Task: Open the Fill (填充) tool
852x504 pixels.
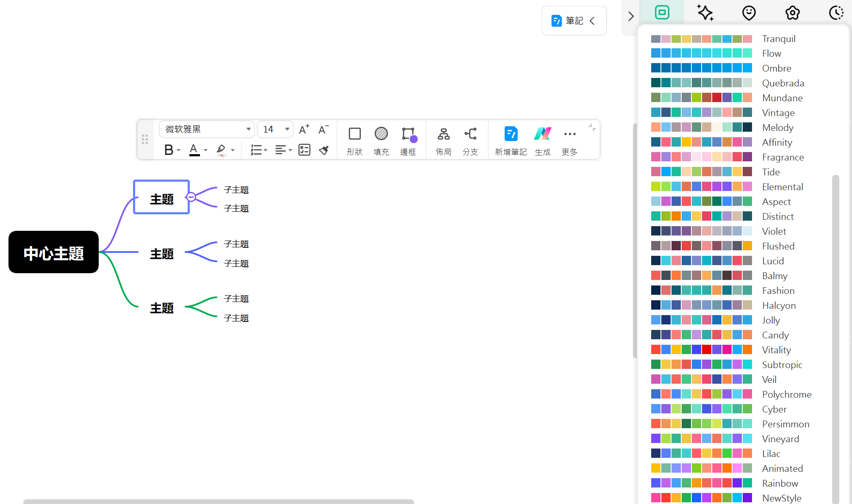Action: (381, 134)
